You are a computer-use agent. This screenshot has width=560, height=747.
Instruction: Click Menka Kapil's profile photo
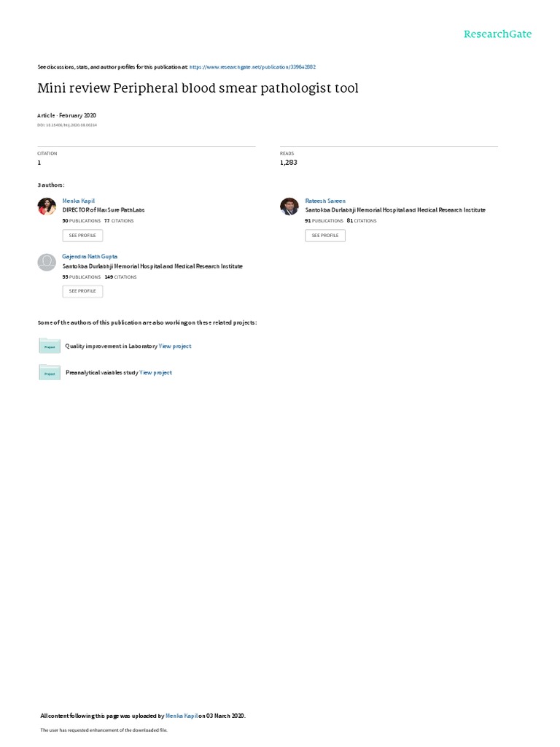tap(47, 206)
